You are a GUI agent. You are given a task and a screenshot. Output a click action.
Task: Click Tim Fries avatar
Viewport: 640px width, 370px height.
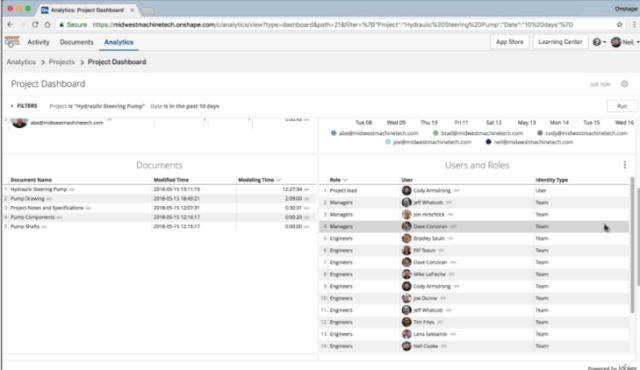pyautogui.click(x=407, y=322)
